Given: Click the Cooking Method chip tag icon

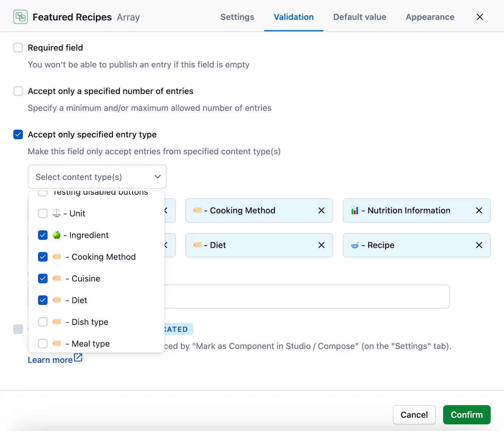Looking at the screenshot, I should (x=197, y=210).
